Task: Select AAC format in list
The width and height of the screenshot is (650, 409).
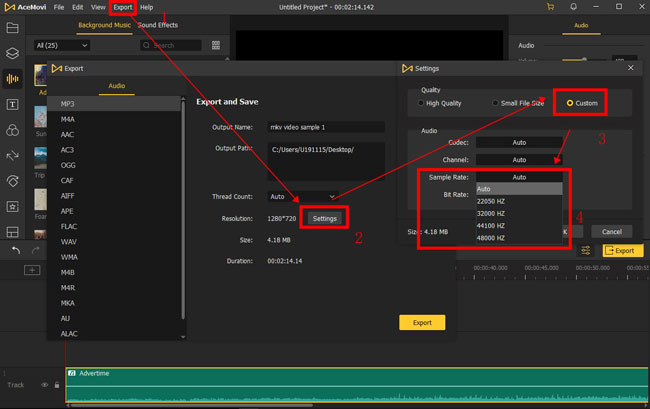Action: tap(114, 135)
